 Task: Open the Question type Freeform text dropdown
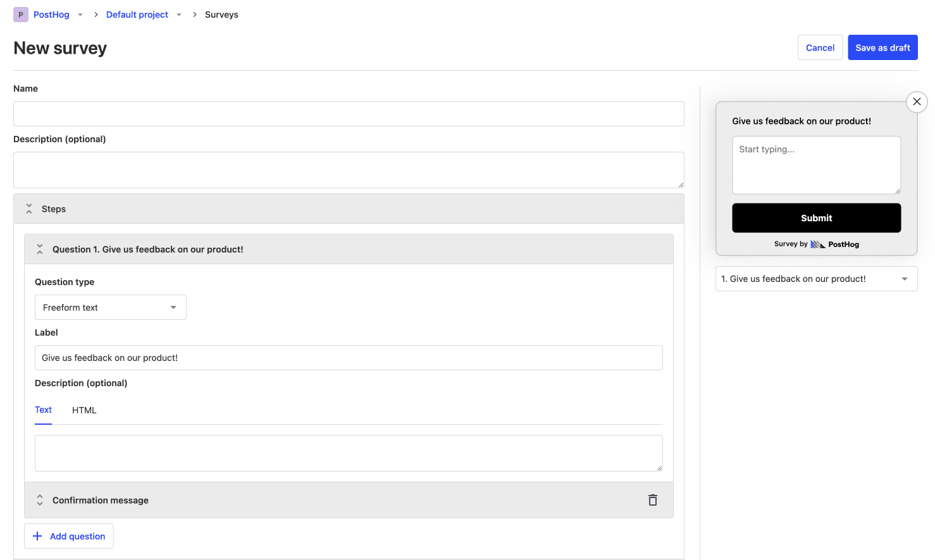[x=111, y=307]
